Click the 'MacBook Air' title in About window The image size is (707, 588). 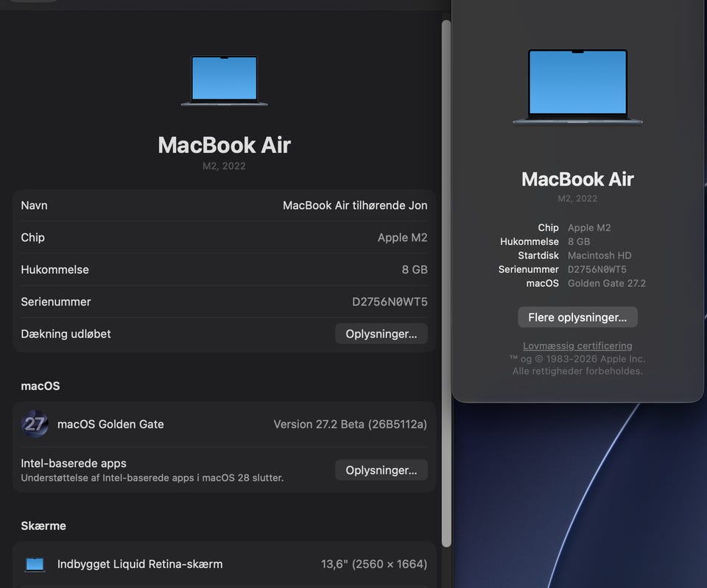577,180
